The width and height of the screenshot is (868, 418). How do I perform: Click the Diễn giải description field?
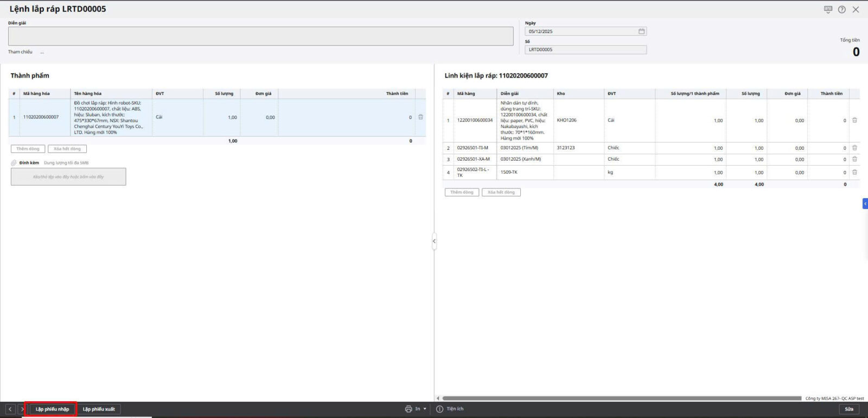tap(260, 36)
